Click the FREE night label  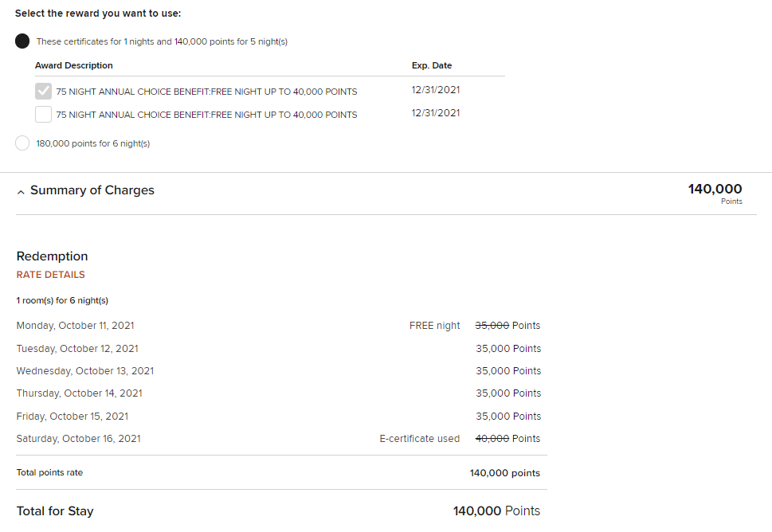[x=434, y=326]
